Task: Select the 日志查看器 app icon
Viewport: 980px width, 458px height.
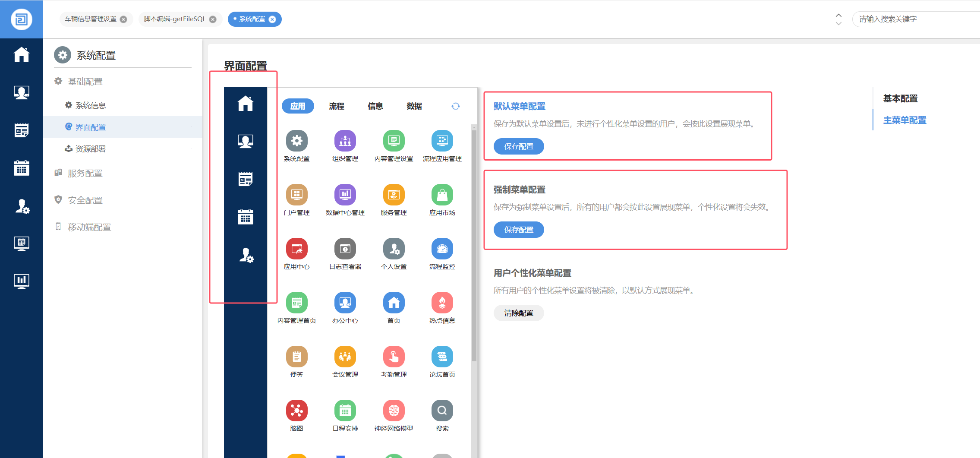Action: (x=345, y=249)
